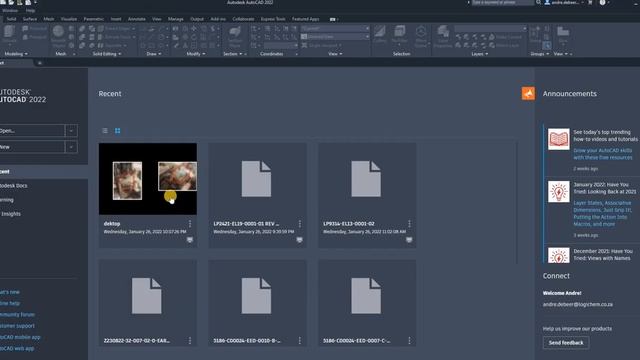Open options menu for dektop file
The width and height of the screenshot is (640, 360).
[x=190, y=224]
